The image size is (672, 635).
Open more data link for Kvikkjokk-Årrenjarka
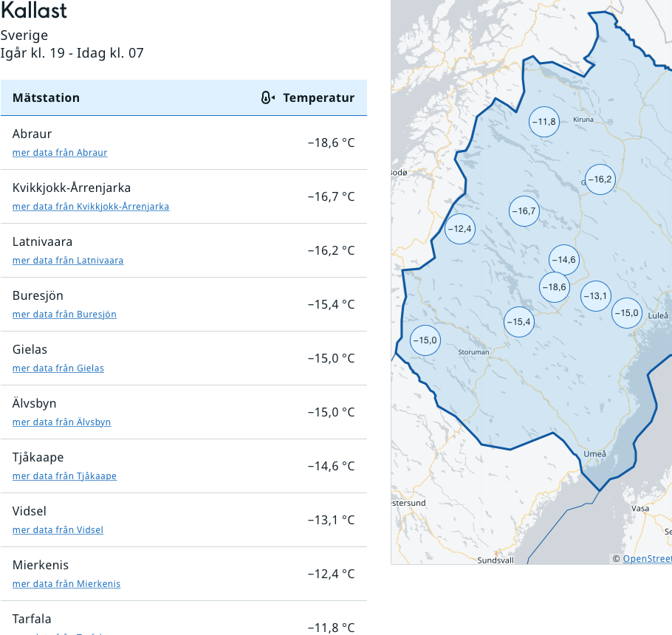[x=91, y=207]
